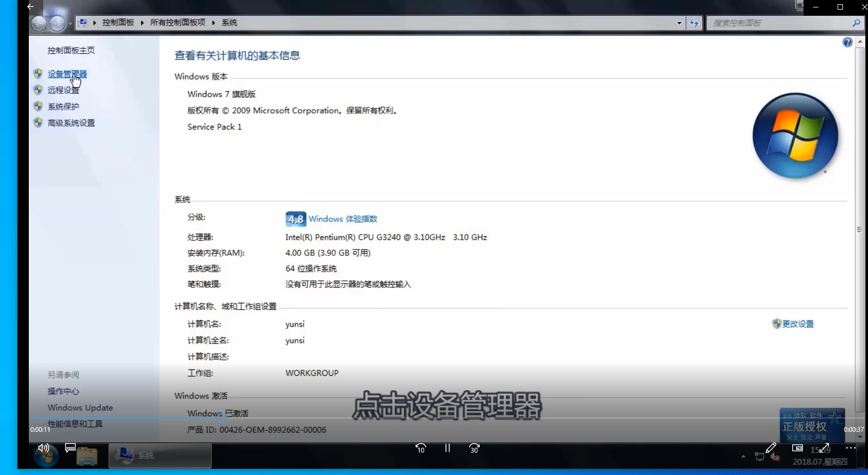Image resolution: width=868 pixels, height=475 pixels.
Task: Open recent pages dropdown beside nav buttons
Action: tap(70, 23)
